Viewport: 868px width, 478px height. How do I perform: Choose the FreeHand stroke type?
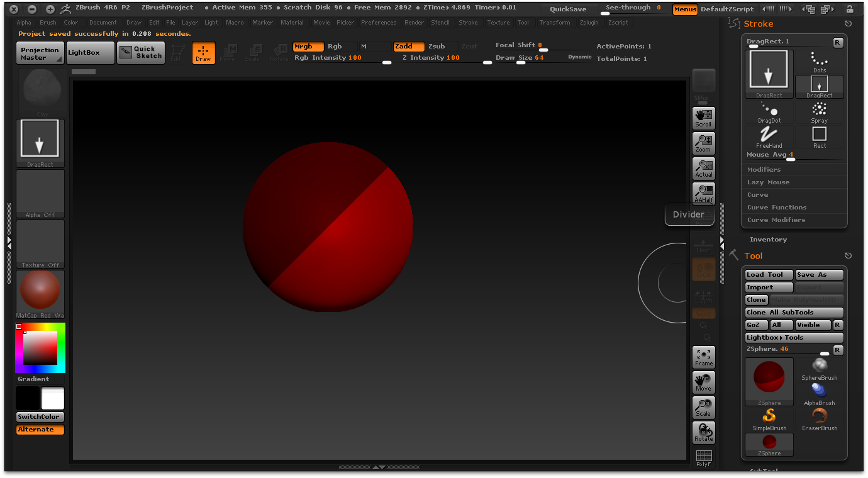(x=769, y=137)
